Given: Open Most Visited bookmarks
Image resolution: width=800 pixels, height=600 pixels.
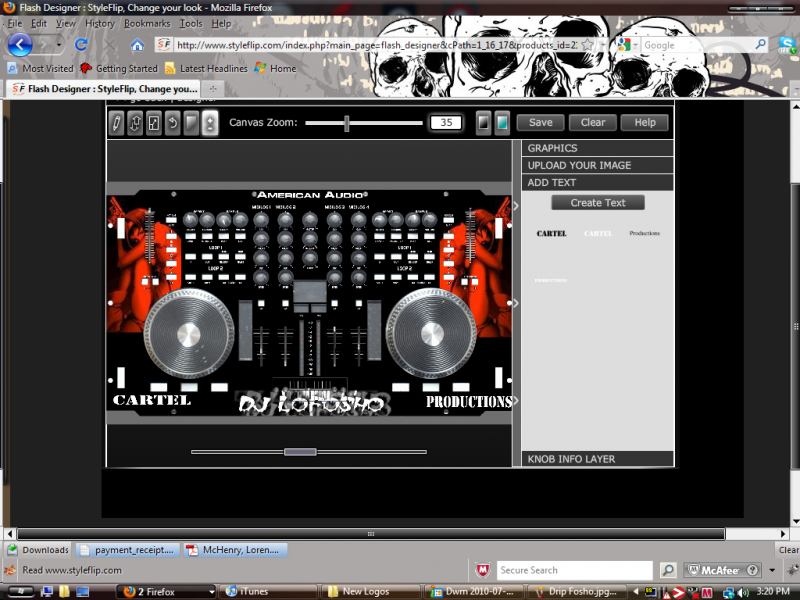Looking at the screenshot, I should pyautogui.click(x=41, y=68).
